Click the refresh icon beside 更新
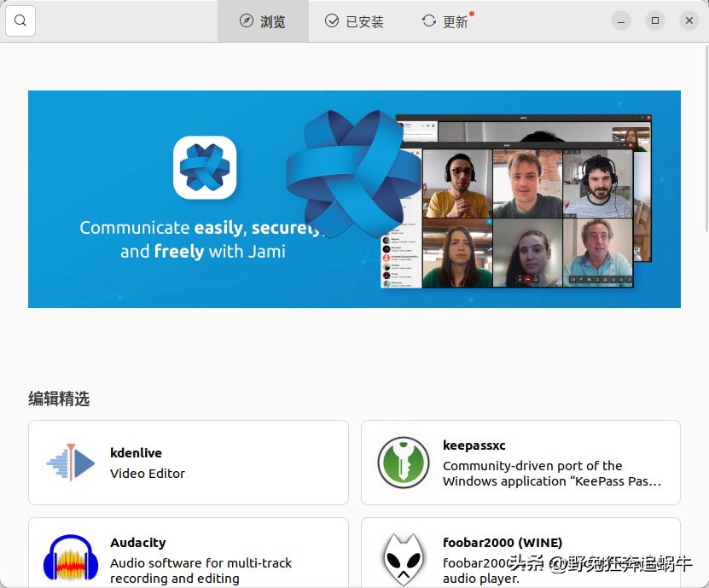709x588 pixels. click(429, 20)
